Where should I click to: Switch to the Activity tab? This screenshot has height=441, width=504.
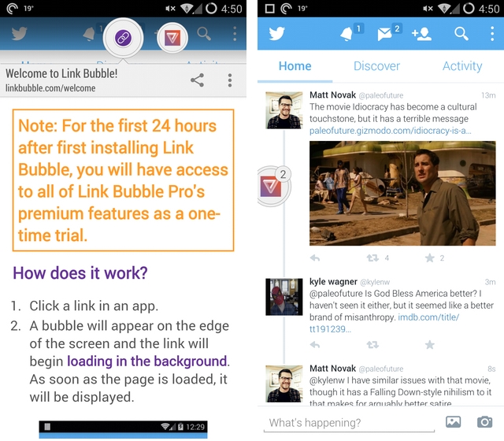pyautogui.click(x=461, y=66)
